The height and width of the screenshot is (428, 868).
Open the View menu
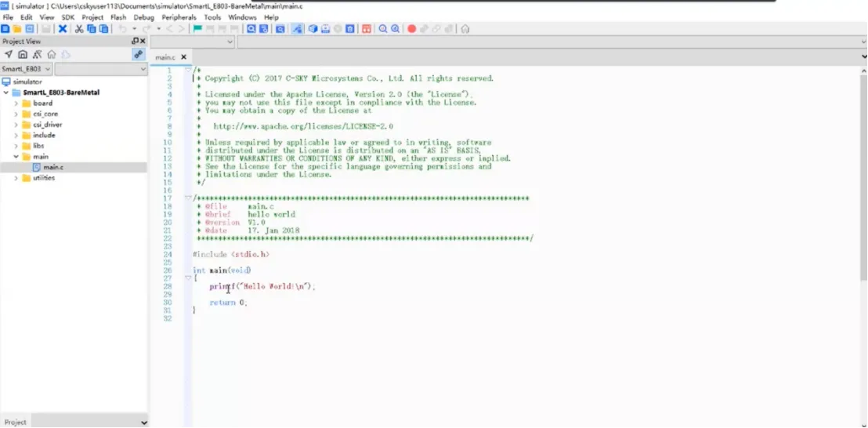(47, 18)
